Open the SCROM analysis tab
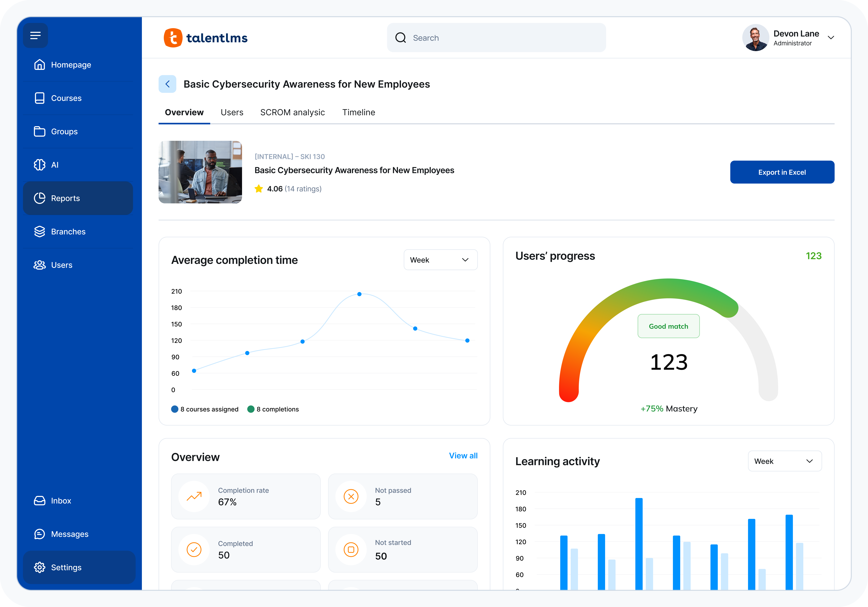This screenshot has height=607, width=868. pyautogui.click(x=292, y=112)
